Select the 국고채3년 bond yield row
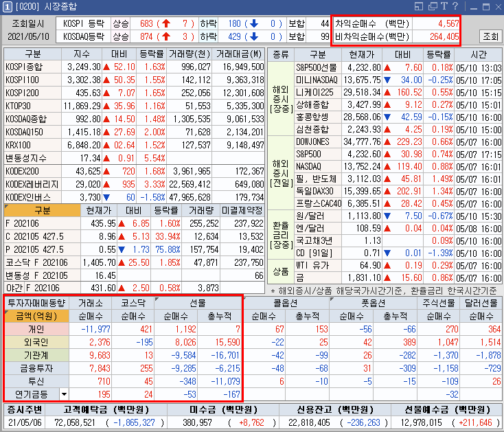Screen dimensions: 504x432 (398, 241)
